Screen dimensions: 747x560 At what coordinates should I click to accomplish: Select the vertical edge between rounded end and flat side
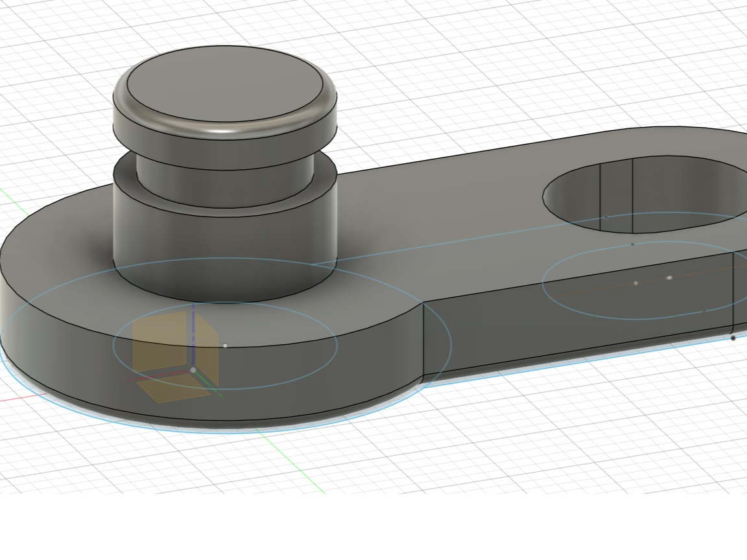point(423,341)
